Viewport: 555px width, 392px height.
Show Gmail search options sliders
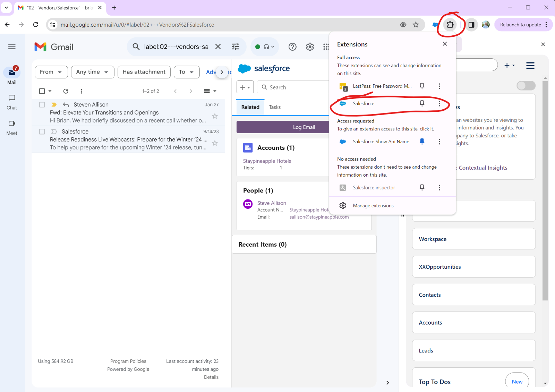tap(236, 47)
